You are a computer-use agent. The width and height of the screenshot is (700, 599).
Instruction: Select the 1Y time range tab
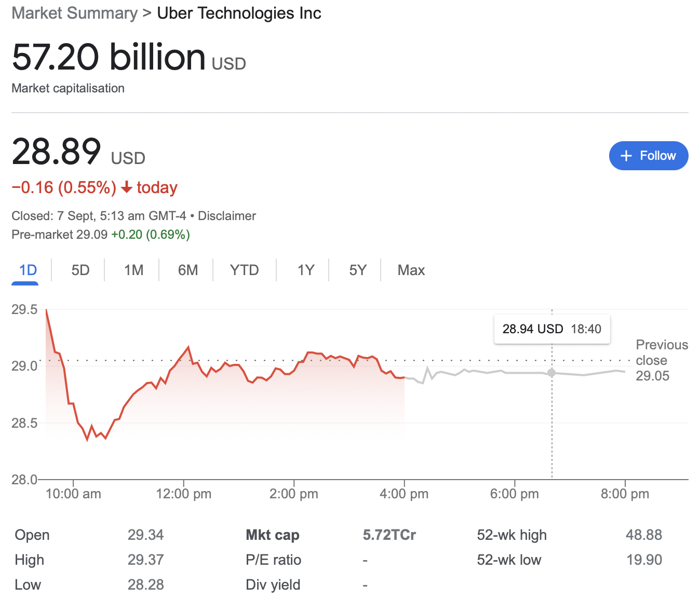[306, 270]
